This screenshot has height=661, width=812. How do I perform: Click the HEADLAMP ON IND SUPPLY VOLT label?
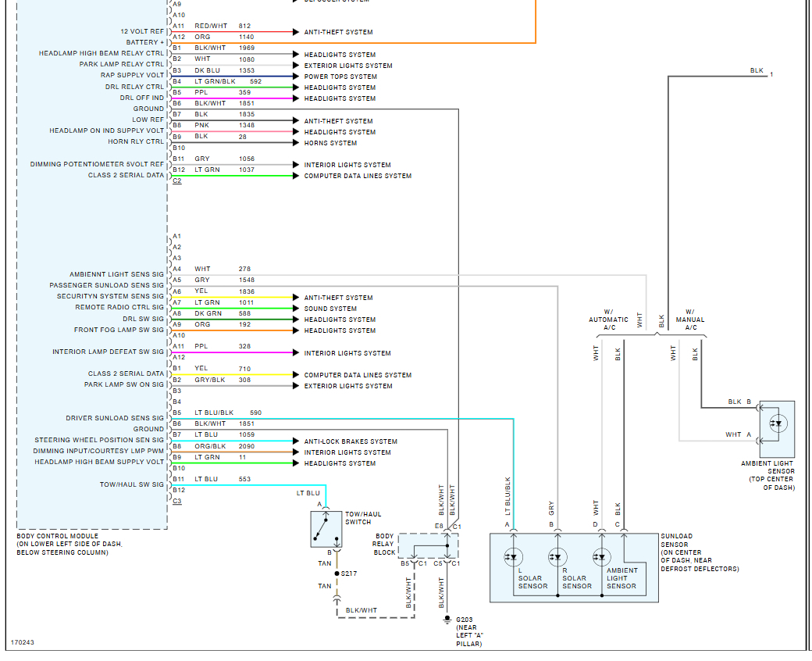pyautogui.click(x=107, y=130)
